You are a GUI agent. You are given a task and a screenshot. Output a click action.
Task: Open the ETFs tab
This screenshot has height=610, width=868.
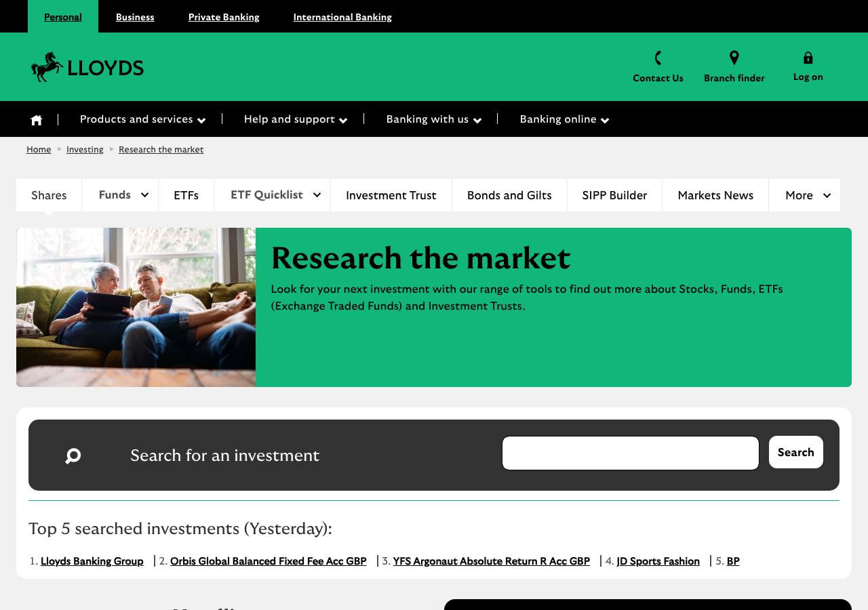coord(186,195)
